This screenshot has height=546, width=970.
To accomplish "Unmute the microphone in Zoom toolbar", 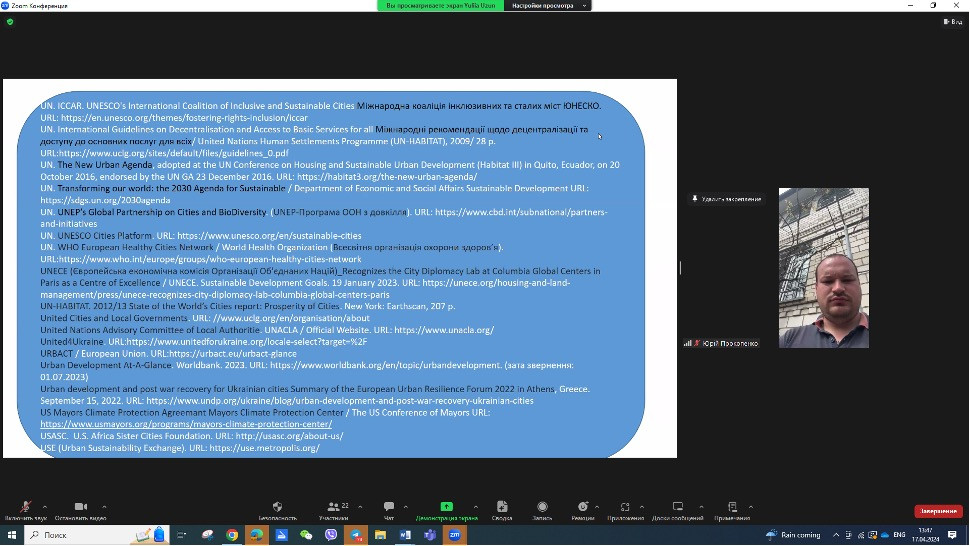I will (25, 510).
